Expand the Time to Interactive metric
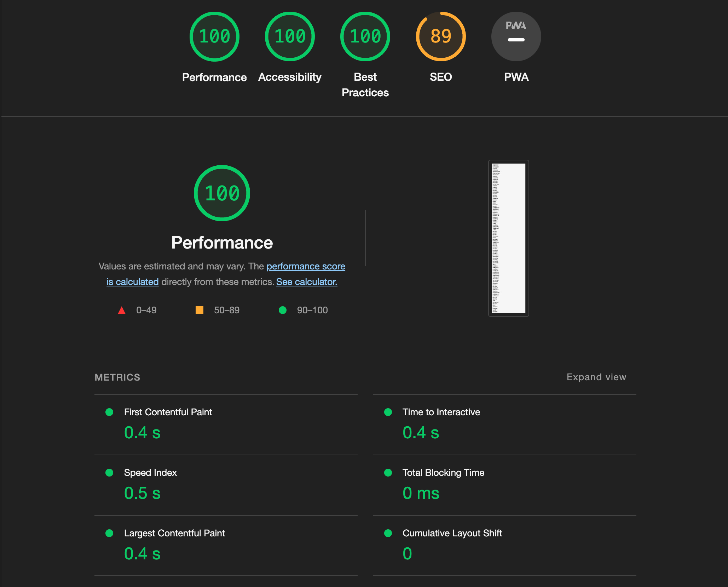 [441, 412]
